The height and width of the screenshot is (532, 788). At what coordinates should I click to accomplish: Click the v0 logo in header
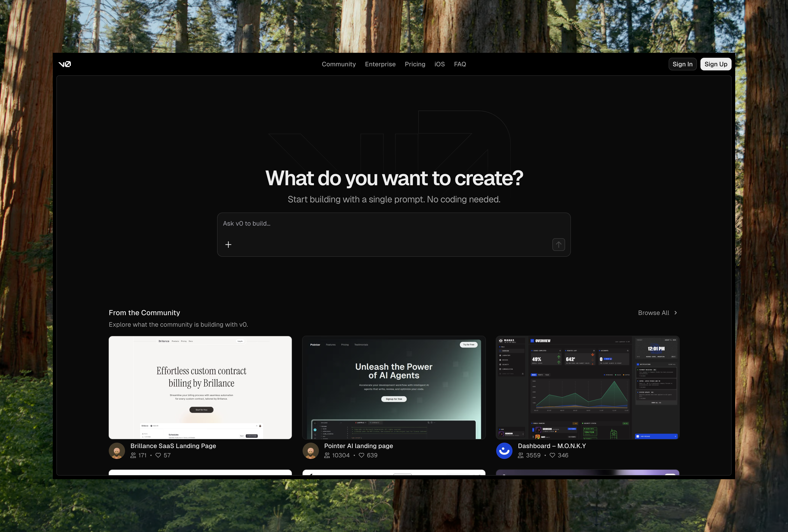tap(64, 64)
